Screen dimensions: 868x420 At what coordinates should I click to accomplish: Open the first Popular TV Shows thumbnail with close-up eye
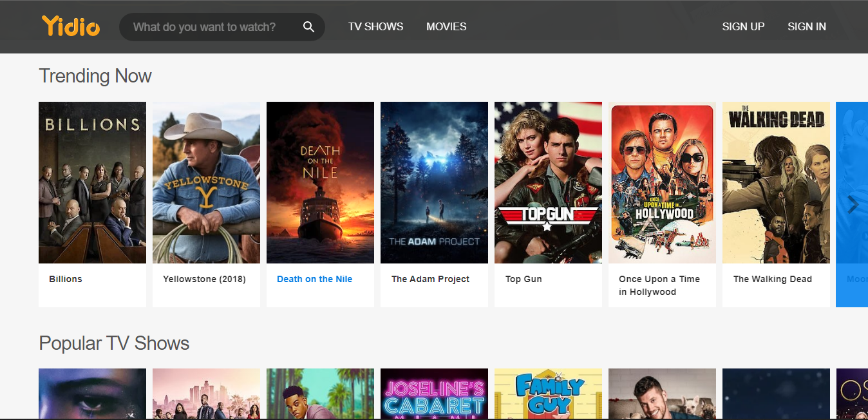point(92,394)
